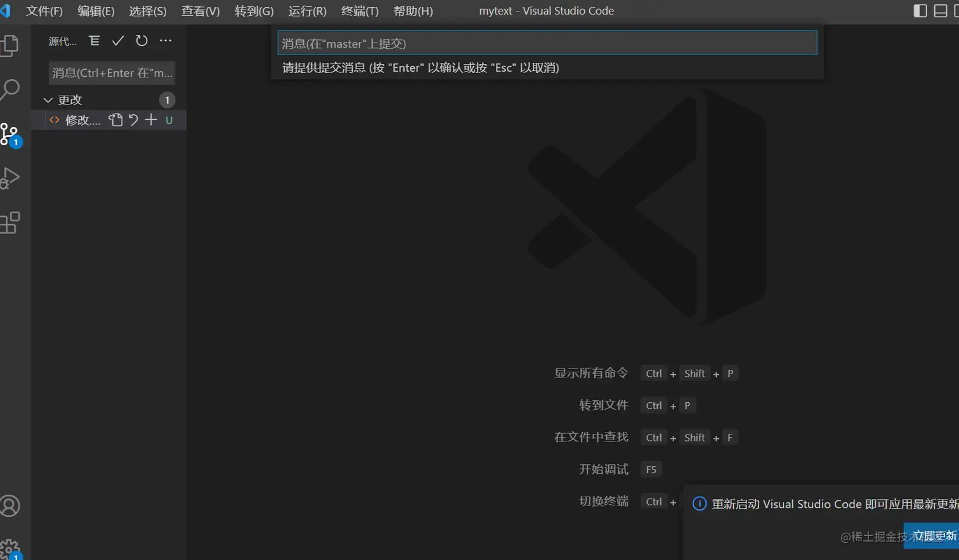
Task: Click the changes count badge in 更改
Action: point(167,100)
